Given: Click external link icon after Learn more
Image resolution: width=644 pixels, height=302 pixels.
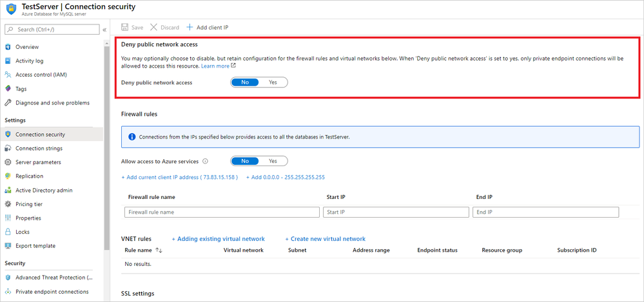Looking at the screenshot, I should point(233,66).
